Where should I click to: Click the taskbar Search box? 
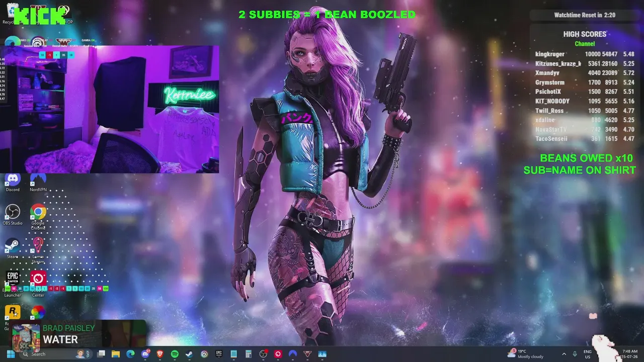click(x=55, y=354)
